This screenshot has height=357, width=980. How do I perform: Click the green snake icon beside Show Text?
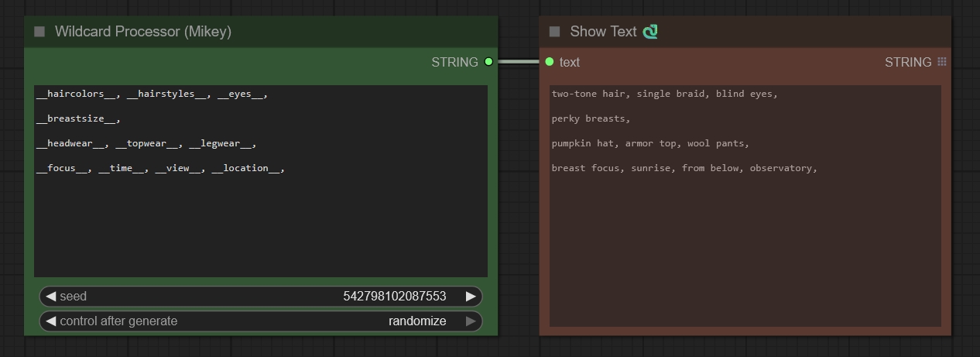coord(650,32)
